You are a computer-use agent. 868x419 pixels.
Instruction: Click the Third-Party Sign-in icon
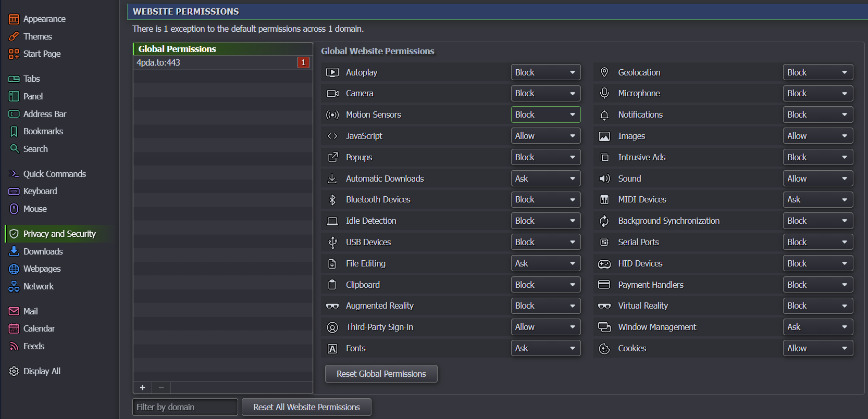coord(332,327)
